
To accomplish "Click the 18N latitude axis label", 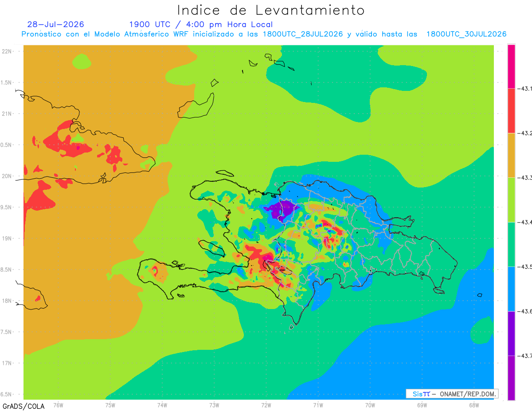I will [7, 301].
